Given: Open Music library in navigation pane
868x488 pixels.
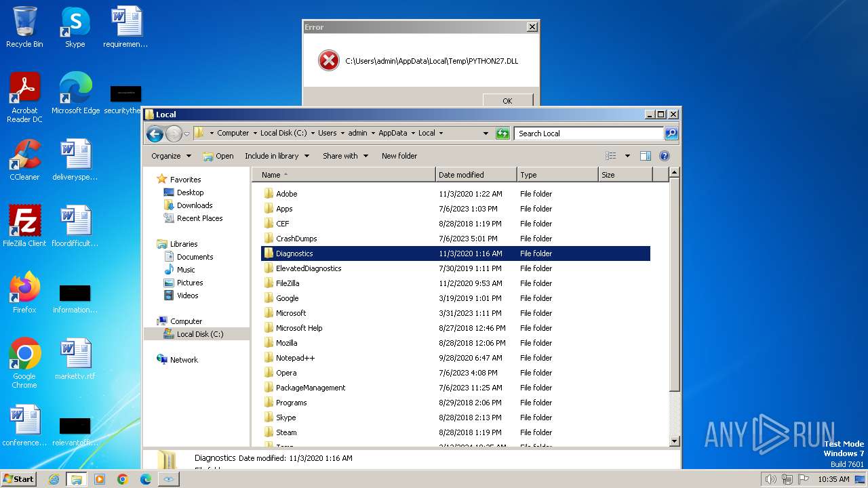Looking at the screenshot, I should pos(186,270).
